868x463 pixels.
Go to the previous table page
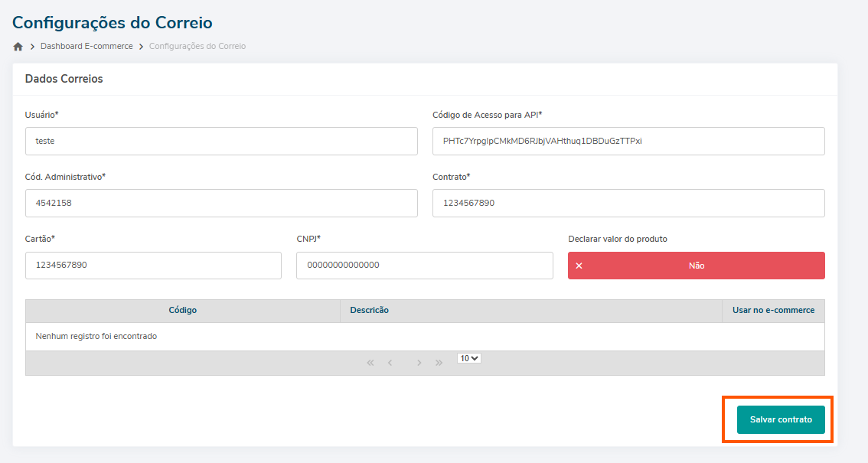pyautogui.click(x=390, y=363)
